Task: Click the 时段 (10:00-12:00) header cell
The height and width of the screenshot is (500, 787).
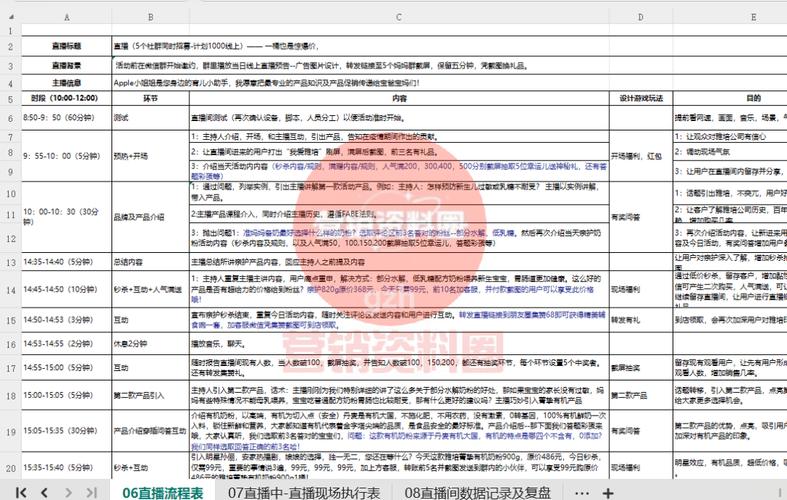Action: tap(66, 98)
